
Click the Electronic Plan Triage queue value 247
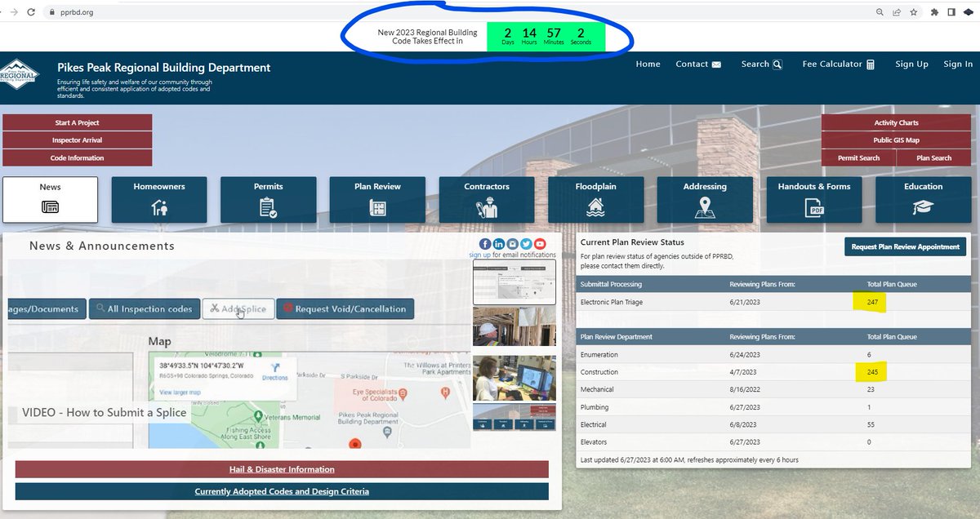pos(871,303)
